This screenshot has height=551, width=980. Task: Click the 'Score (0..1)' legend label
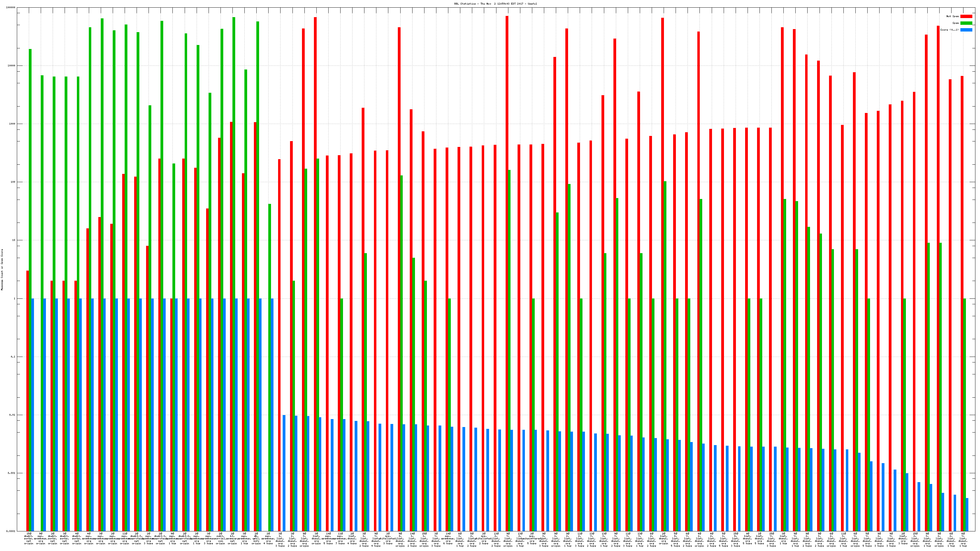point(949,30)
